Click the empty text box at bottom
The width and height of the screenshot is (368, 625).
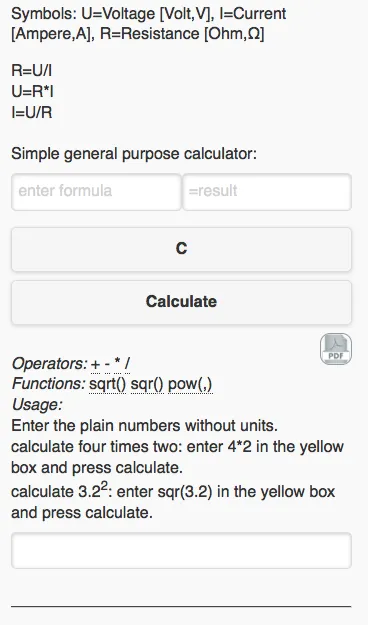[x=181, y=550]
